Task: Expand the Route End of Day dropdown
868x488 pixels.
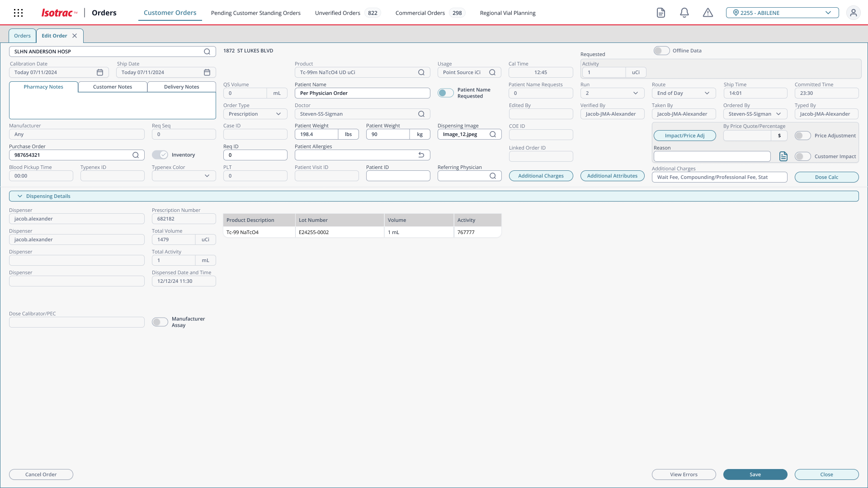Action: coord(683,93)
